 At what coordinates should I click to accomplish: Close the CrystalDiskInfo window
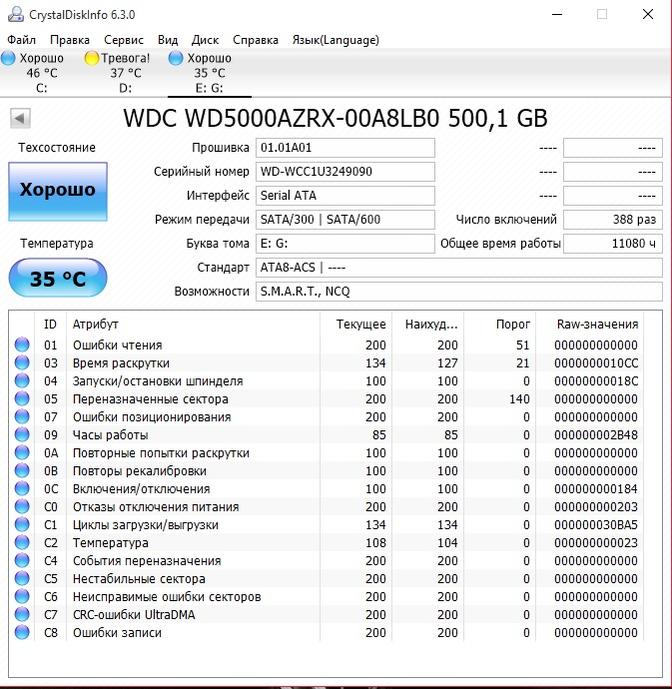[x=647, y=14]
